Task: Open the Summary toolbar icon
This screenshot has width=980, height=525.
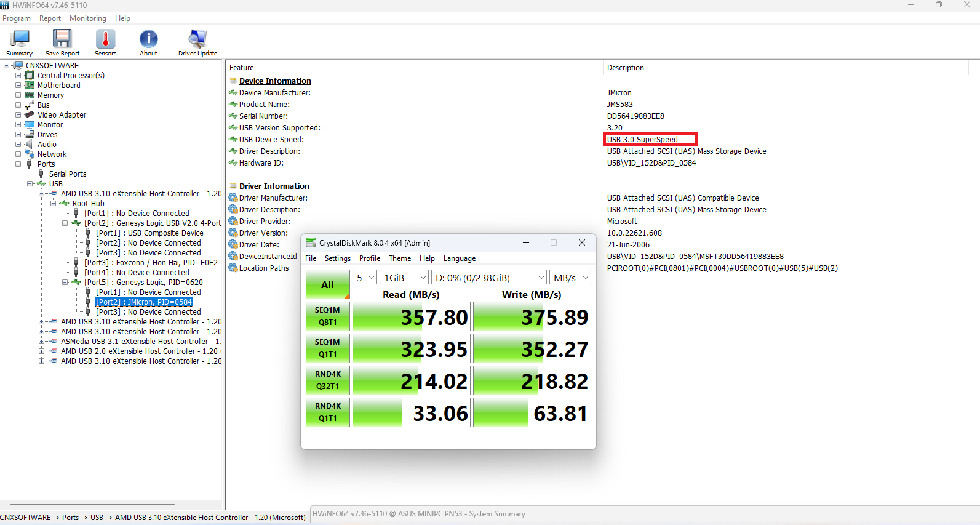Action: pyautogui.click(x=20, y=42)
